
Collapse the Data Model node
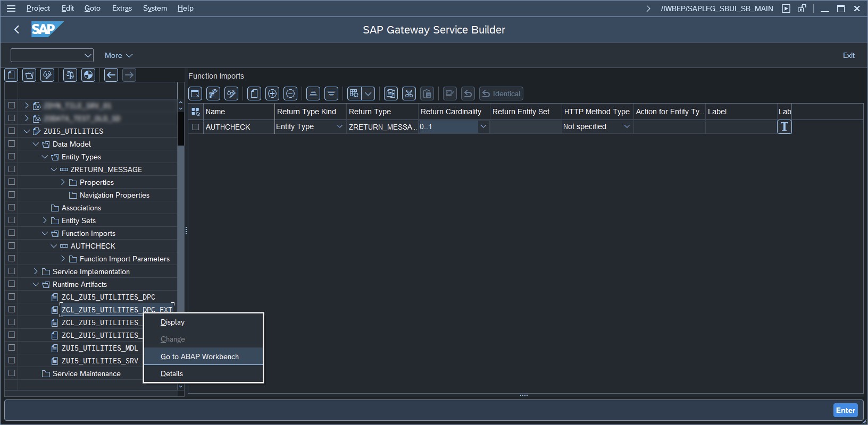pyautogui.click(x=36, y=144)
